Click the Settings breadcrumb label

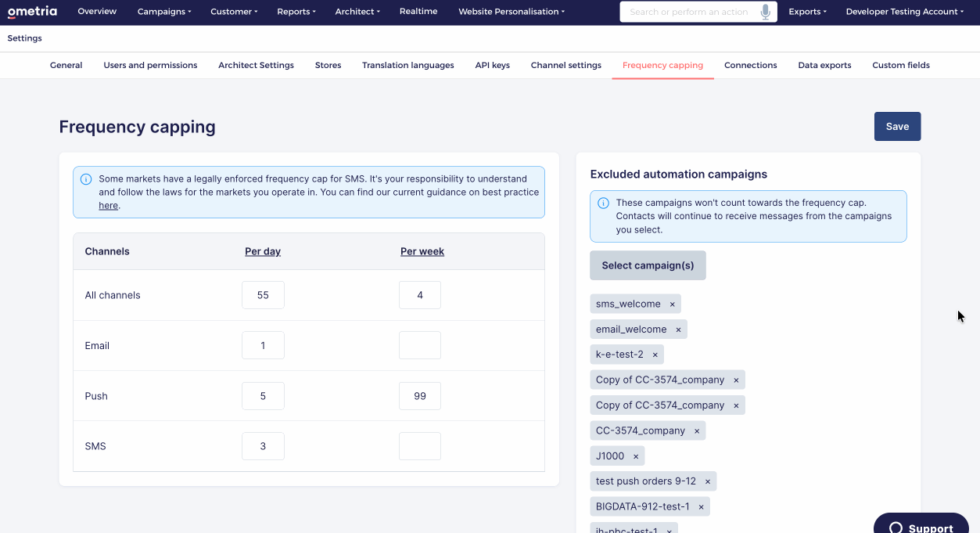pos(25,38)
